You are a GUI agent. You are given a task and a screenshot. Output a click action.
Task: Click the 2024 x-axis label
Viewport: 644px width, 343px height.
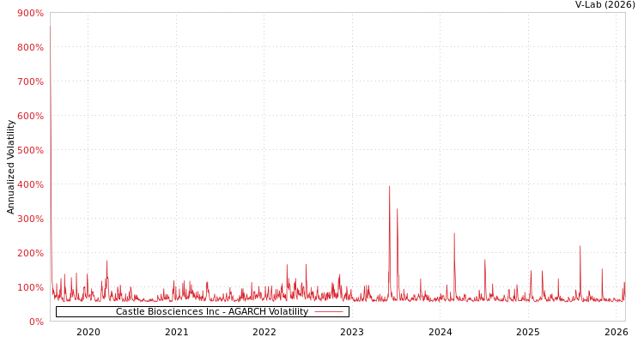[440, 332]
